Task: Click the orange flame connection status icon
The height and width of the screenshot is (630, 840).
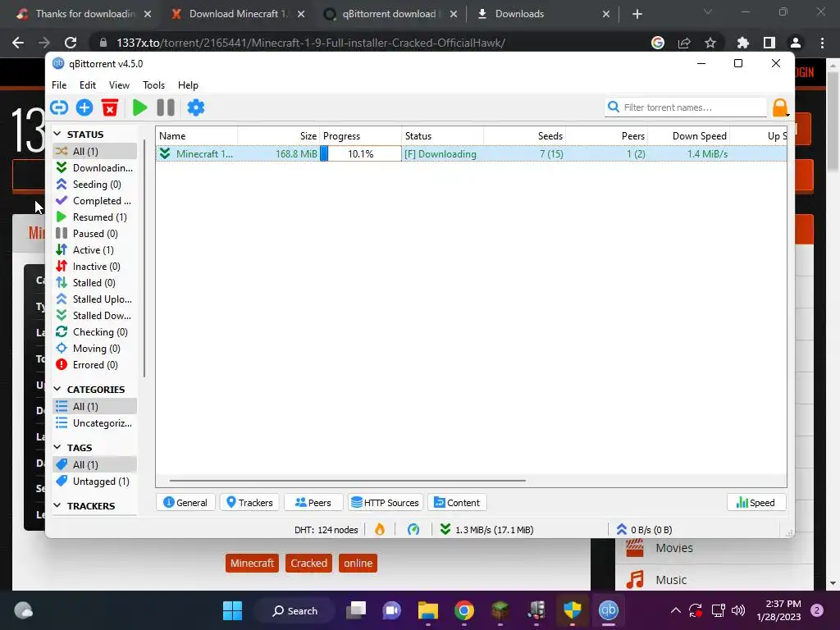Action: point(380,530)
